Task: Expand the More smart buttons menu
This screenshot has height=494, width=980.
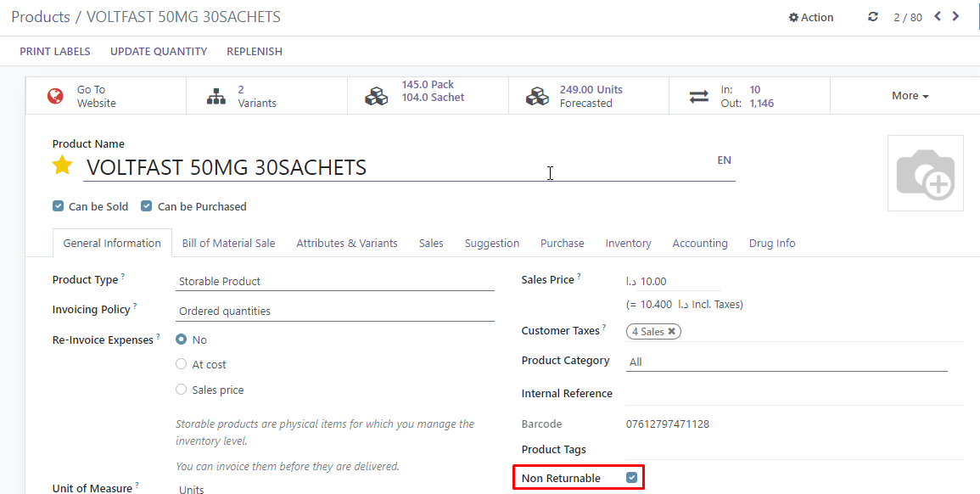Action: 910,96
